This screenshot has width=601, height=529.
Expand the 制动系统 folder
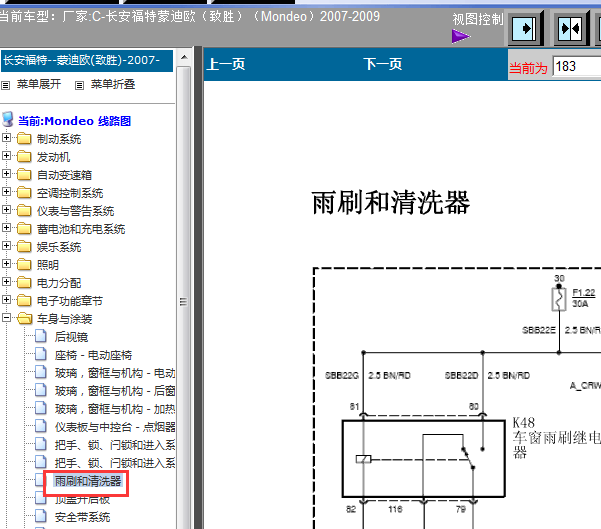(x=6, y=137)
